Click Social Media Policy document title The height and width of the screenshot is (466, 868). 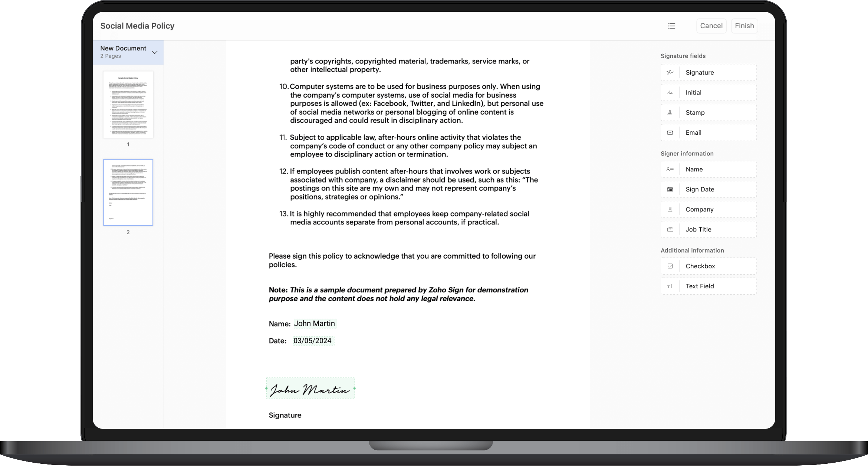137,26
